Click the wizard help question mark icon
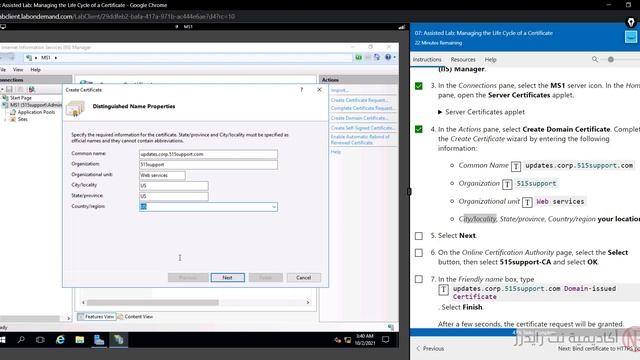Image resolution: width=640 pixels, height=360 pixels. [302, 89]
